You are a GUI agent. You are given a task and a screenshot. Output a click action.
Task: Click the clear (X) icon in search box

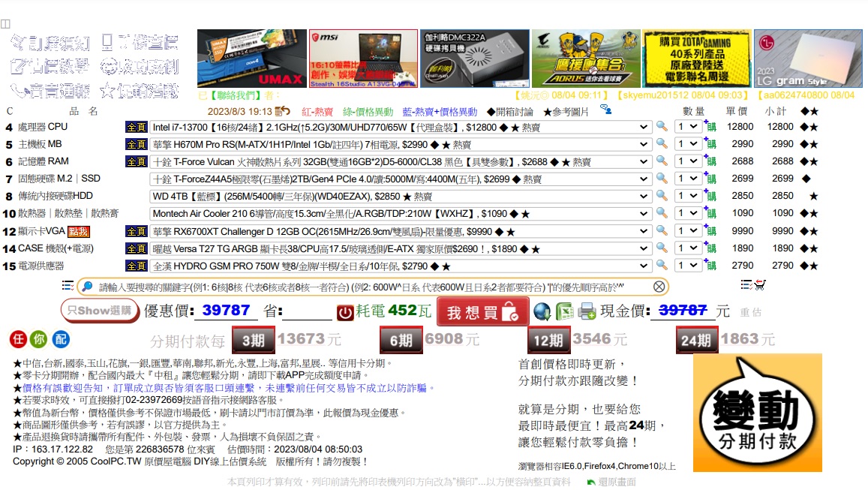coord(659,286)
